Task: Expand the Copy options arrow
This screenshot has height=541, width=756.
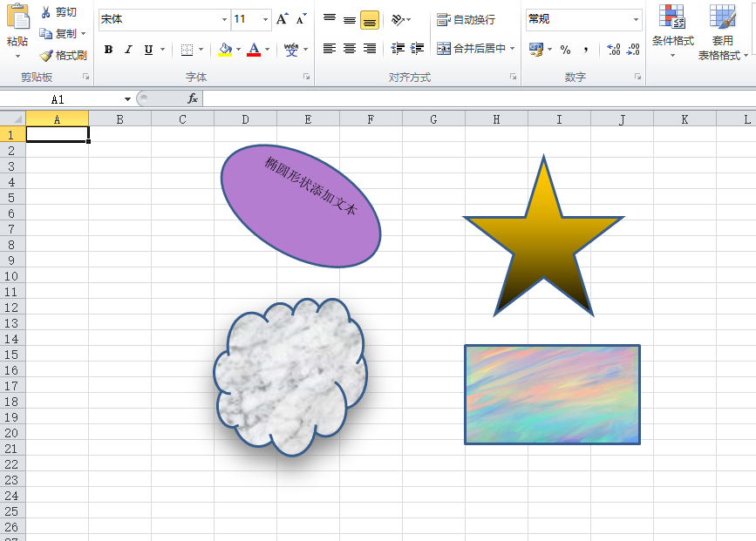Action: 84,33
